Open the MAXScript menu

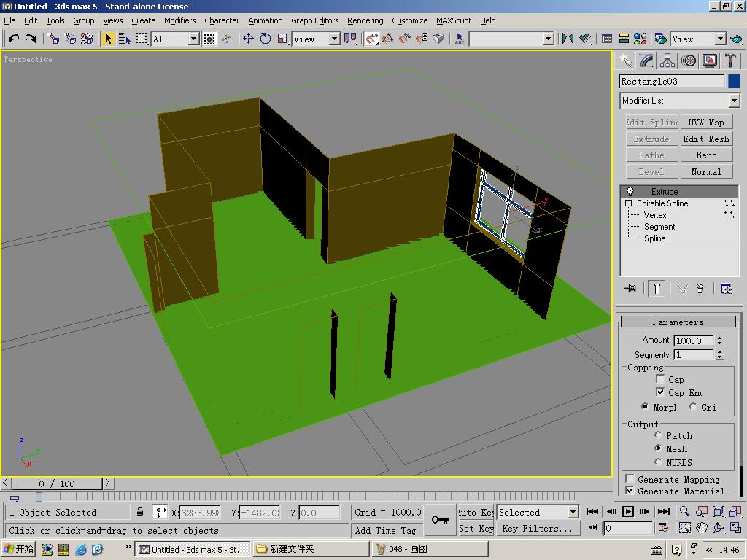454,20
